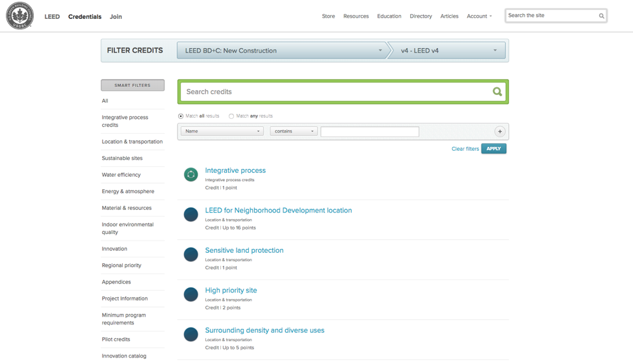Filter by Pilot credits
This screenshot has width=633, height=364.
point(116,339)
